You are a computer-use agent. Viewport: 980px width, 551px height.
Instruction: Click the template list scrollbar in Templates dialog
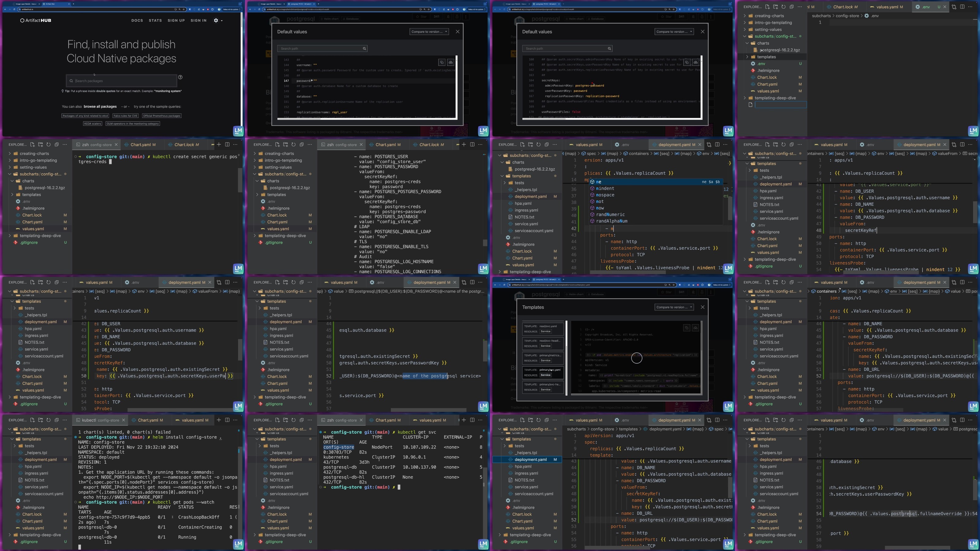[x=567, y=358]
